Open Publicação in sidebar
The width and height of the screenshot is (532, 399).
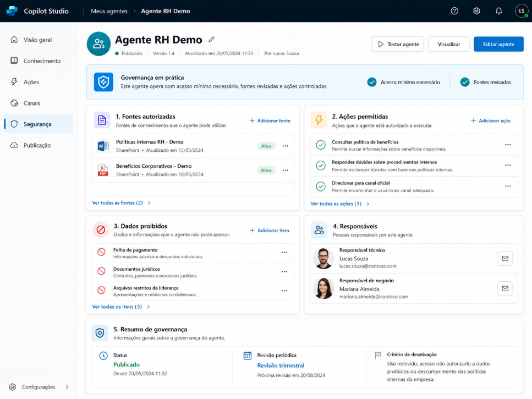point(39,145)
